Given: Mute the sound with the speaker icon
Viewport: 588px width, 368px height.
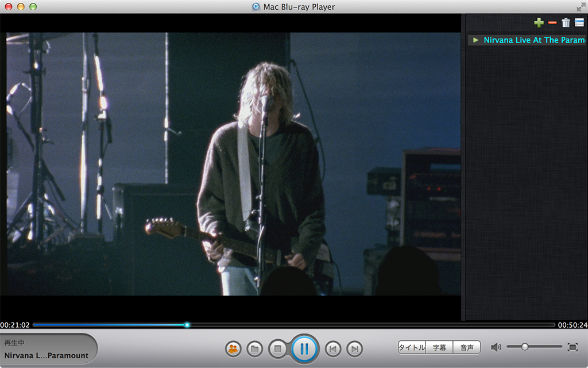Looking at the screenshot, I should point(496,347).
